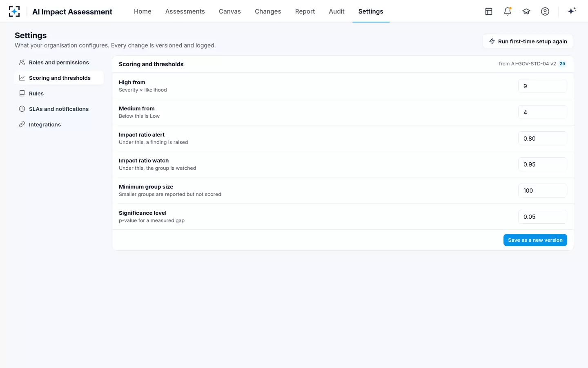
Task: Edit the Medium from value field
Action: [x=542, y=112]
